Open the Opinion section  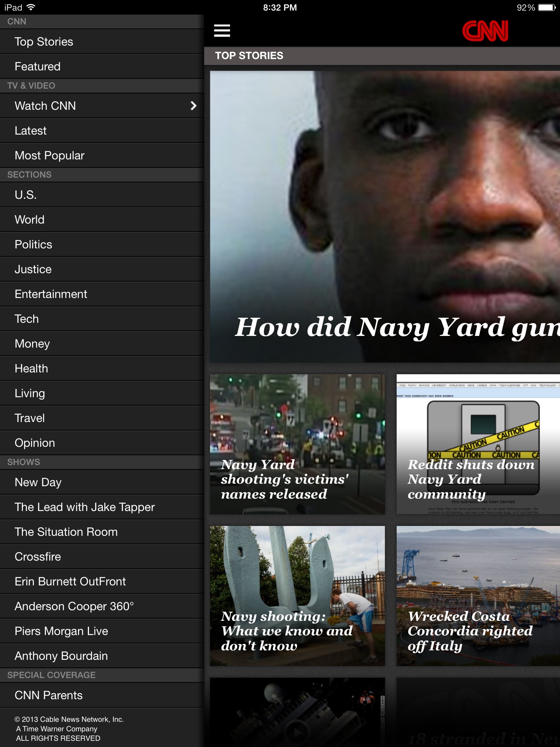tap(102, 443)
